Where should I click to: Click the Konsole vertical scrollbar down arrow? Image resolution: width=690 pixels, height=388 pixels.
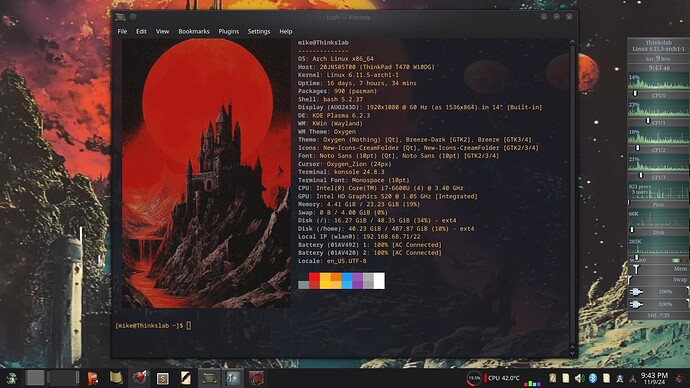click(x=572, y=352)
